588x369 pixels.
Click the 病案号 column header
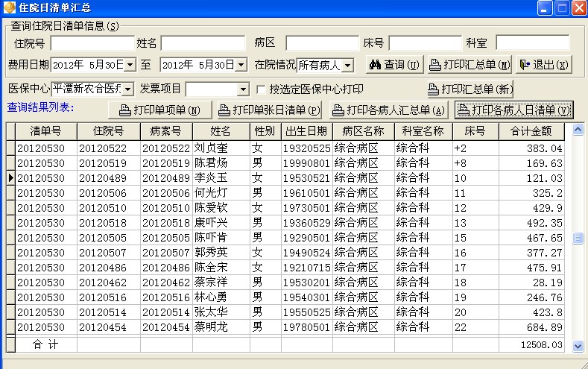tap(166, 131)
